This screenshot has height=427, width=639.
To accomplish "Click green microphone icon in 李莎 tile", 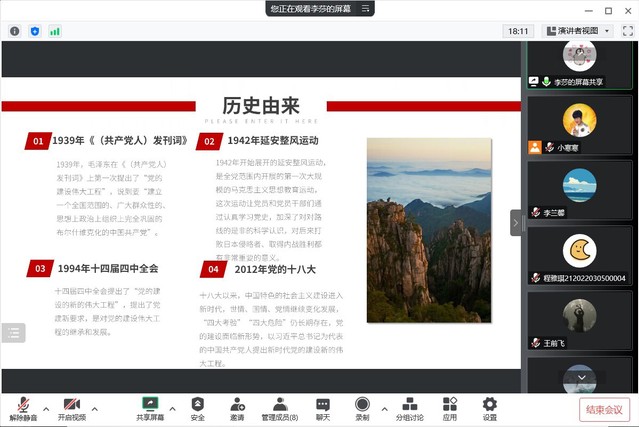I will point(546,81).
